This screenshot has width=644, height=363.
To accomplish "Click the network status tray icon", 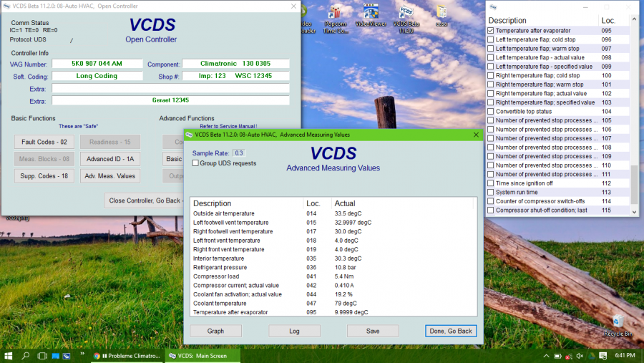I will pyautogui.click(x=569, y=356).
